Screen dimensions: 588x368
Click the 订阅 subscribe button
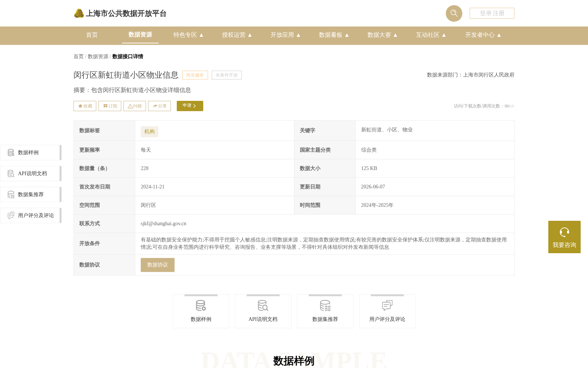click(x=110, y=106)
